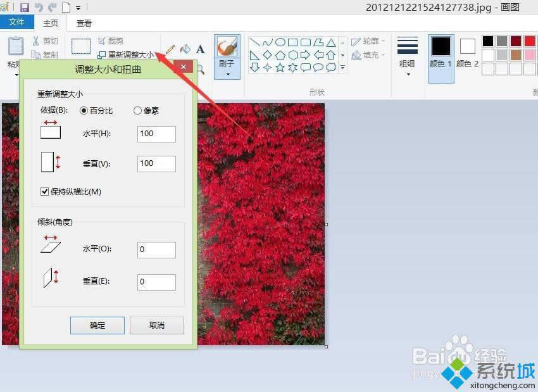Pick the red color swatch

click(530, 41)
